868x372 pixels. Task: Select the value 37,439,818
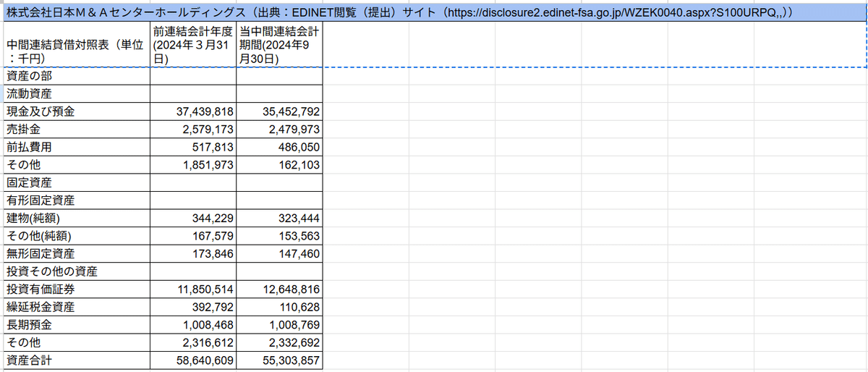click(x=192, y=111)
